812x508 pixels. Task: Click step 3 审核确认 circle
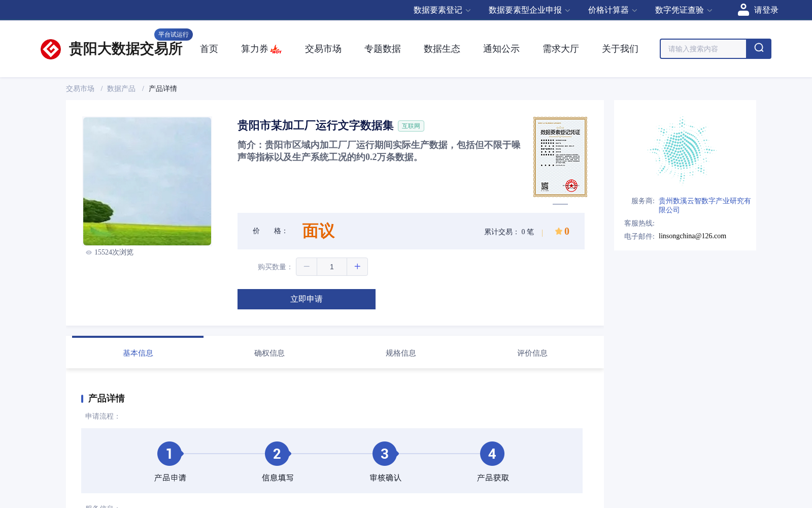click(x=385, y=454)
